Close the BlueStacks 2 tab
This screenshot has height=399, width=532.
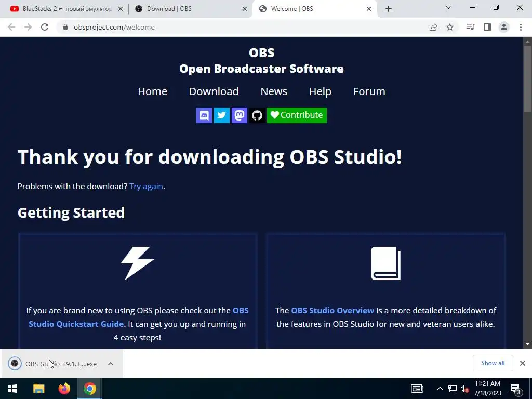[x=120, y=9]
